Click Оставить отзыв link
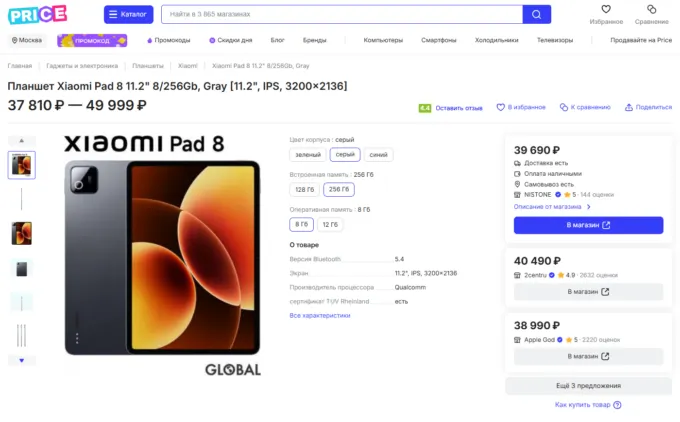 point(459,108)
